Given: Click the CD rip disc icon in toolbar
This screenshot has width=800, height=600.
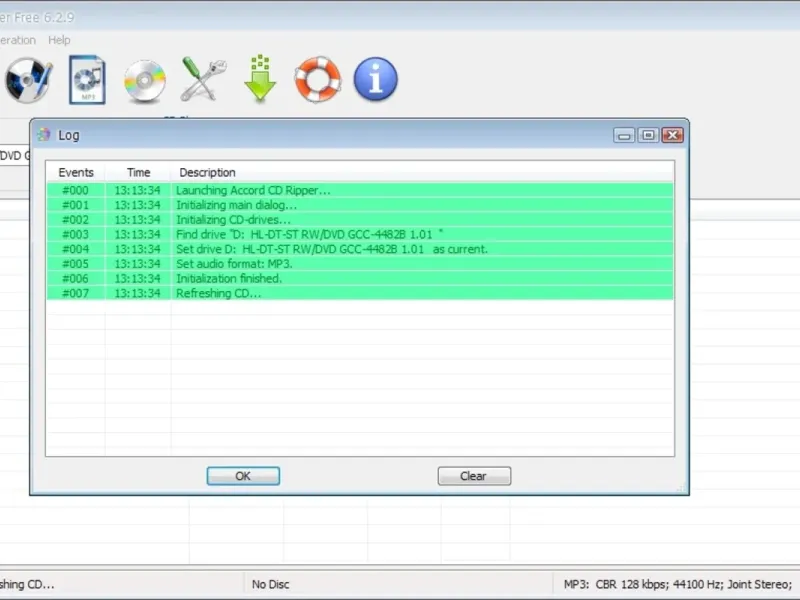Looking at the screenshot, I should point(28,80).
